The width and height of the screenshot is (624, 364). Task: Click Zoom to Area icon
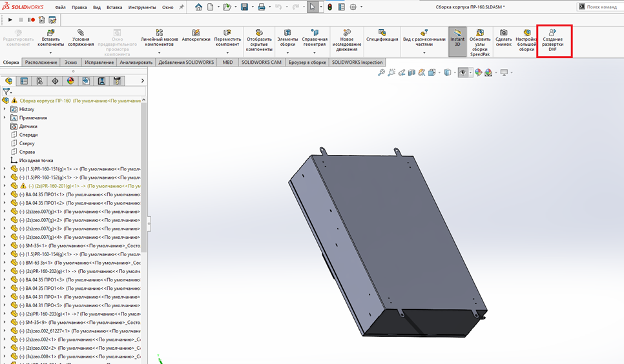pos(391,72)
